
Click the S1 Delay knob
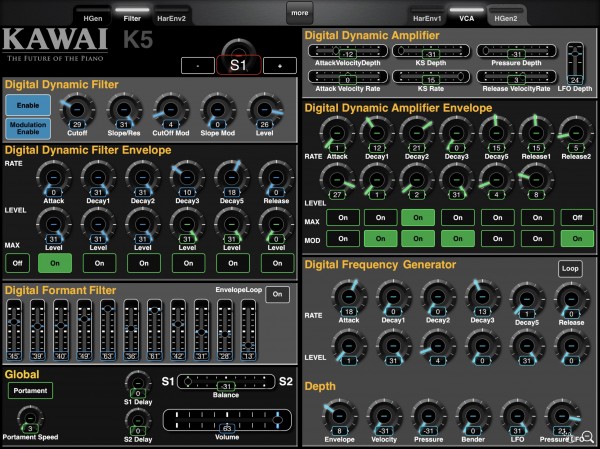coord(138,383)
